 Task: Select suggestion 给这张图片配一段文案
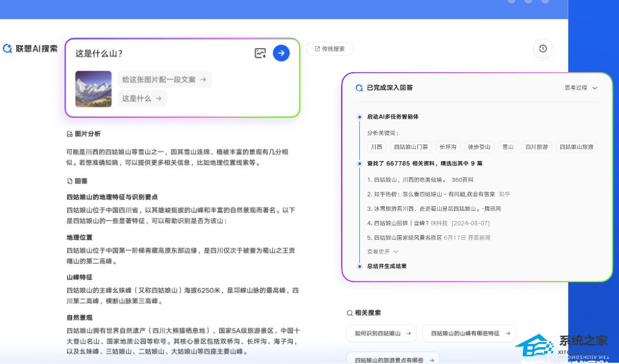coord(164,80)
